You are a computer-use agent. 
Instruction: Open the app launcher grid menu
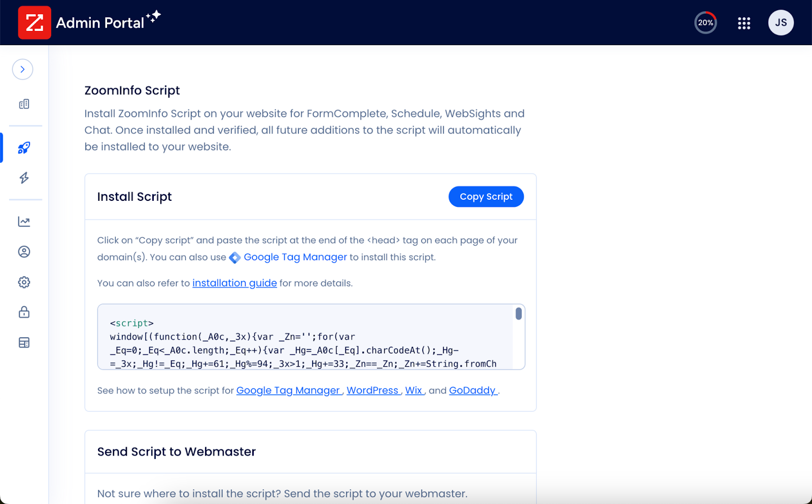pyautogui.click(x=744, y=22)
